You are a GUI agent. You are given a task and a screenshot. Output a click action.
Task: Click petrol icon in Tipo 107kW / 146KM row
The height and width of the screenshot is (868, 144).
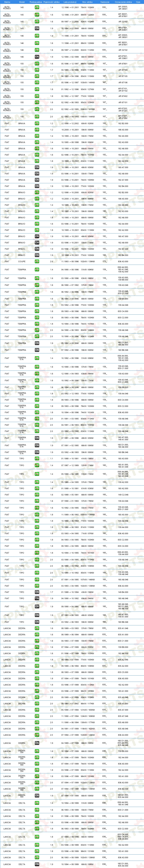37,580
